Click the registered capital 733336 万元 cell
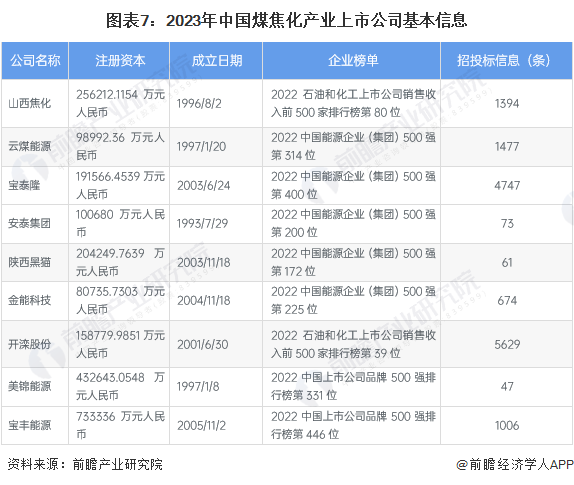574x485 pixels. click(119, 426)
